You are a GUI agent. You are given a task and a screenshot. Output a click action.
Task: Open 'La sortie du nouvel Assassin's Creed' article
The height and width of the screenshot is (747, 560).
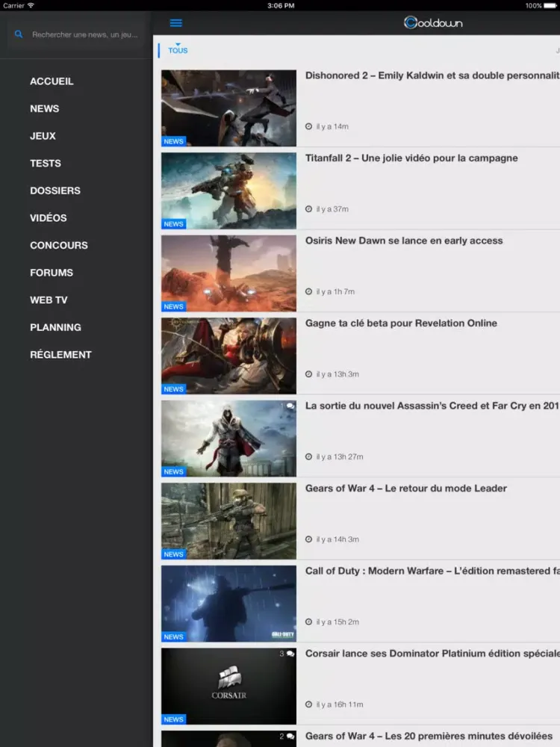coord(432,406)
